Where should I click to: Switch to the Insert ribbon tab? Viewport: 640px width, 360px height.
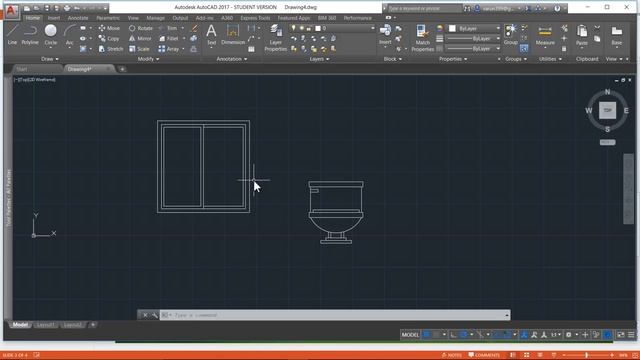[x=54, y=18]
